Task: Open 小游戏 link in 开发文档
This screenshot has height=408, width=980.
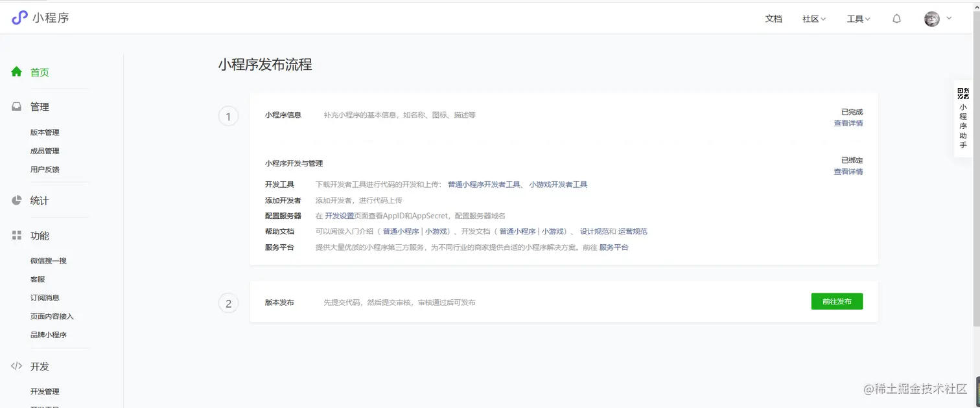Action: pyautogui.click(x=554, y=231)
